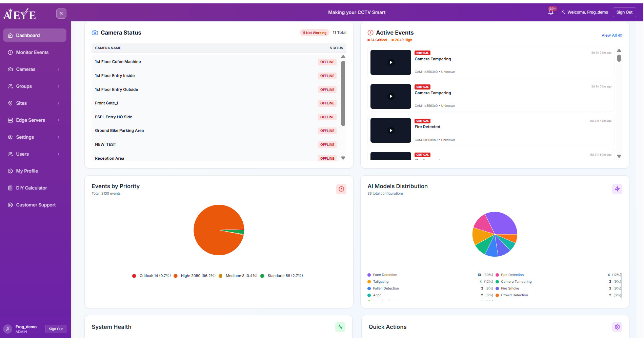Click the Frog_demo user avatar icon
This screenshot has width=644, height=338.
coord(7,329)
